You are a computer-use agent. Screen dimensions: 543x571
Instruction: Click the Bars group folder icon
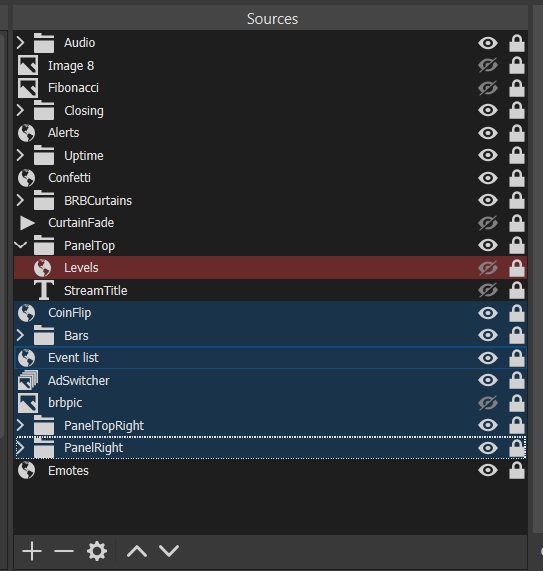[44, 335]
